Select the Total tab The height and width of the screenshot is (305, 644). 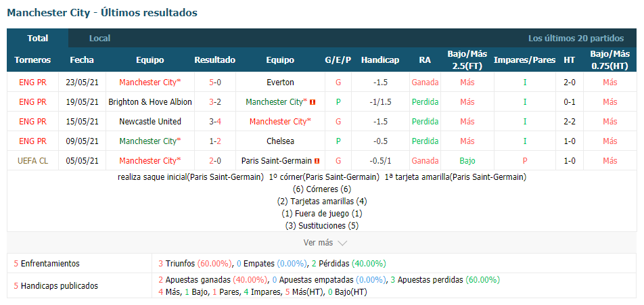[x=38, y=38]
